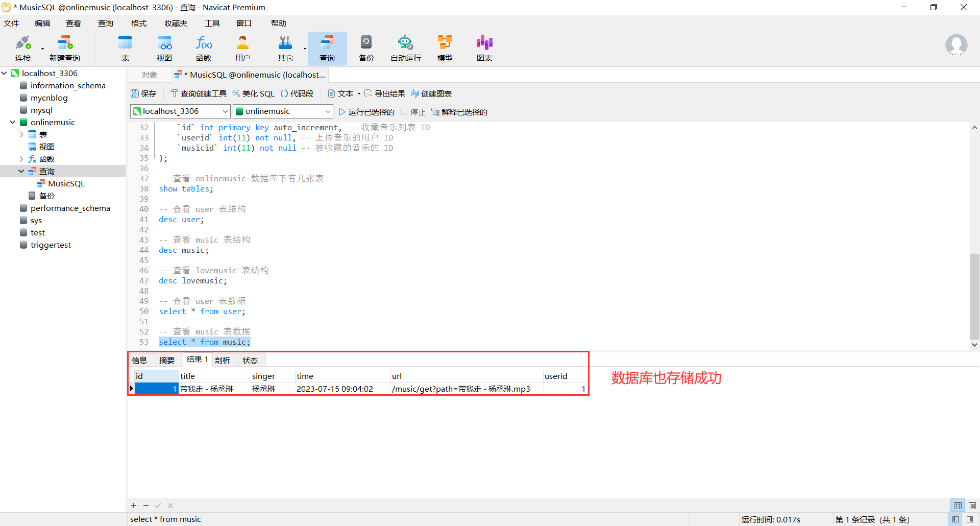Open the Text (文本) dropdown arrow

(359, 94)
